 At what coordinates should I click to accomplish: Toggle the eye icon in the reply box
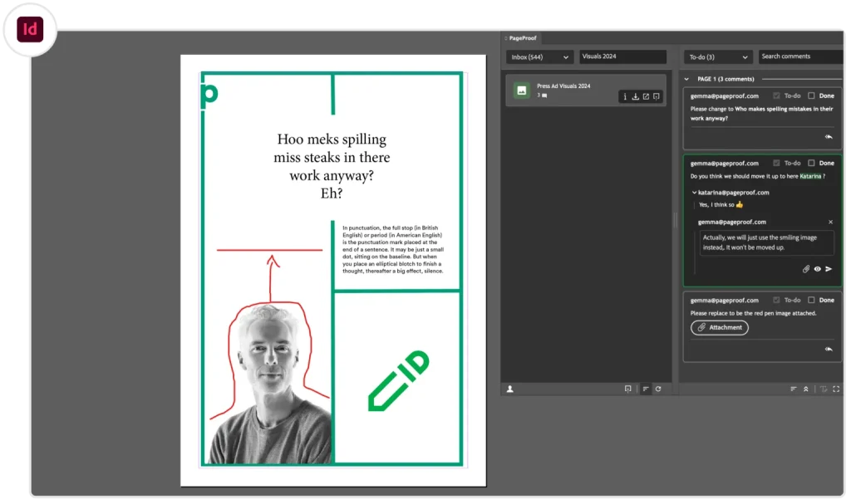point(818,269)
